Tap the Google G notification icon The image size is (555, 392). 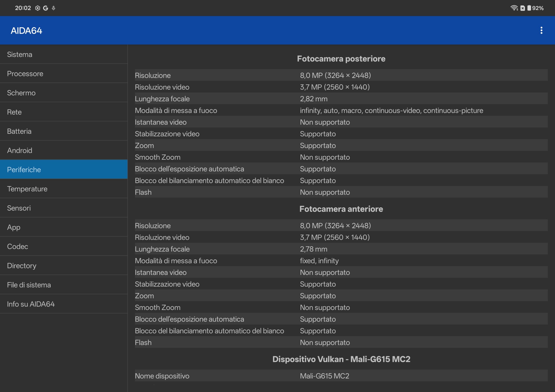click(x=46, y=8)
